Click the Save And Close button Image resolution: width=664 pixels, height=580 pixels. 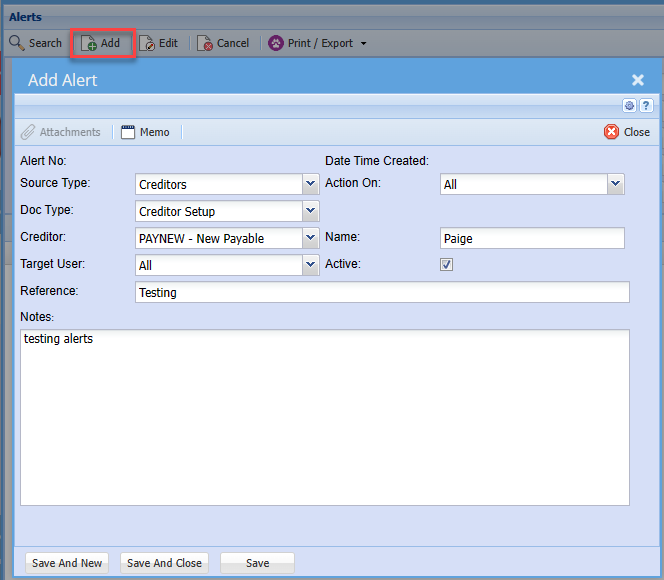[164, 563]
